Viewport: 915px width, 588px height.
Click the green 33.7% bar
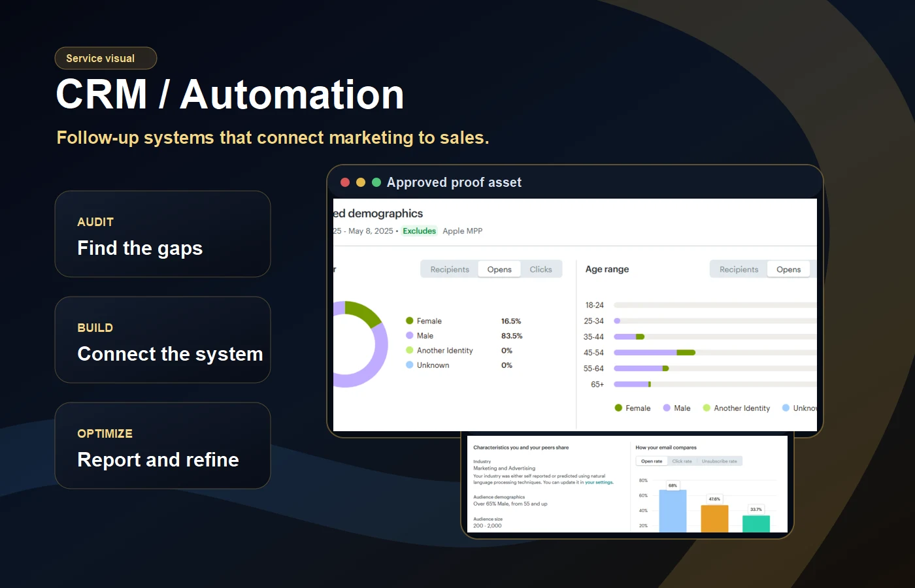point(756,524)
